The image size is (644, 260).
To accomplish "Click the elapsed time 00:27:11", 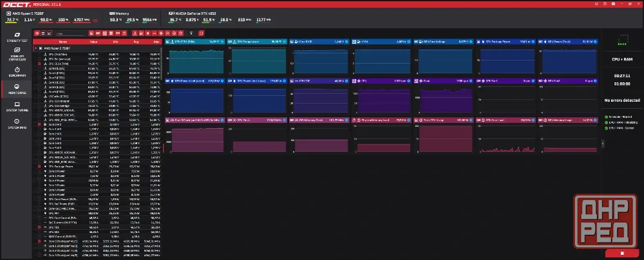I will click(x=622, y=76).
